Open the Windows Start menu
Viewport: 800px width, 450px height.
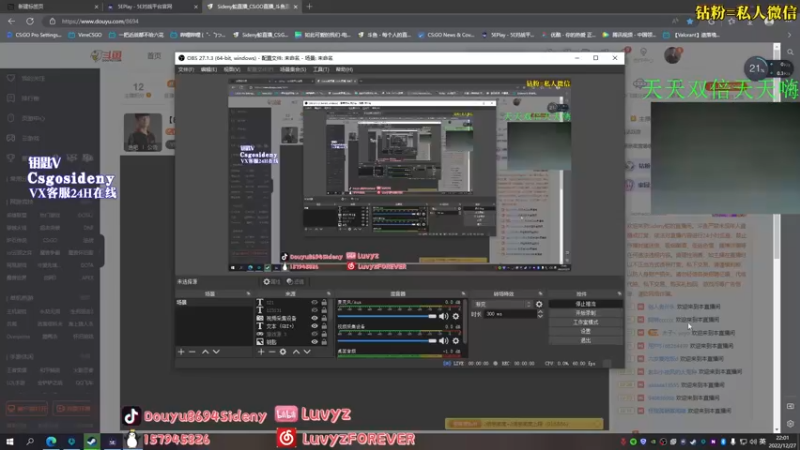tap(10, 441)
